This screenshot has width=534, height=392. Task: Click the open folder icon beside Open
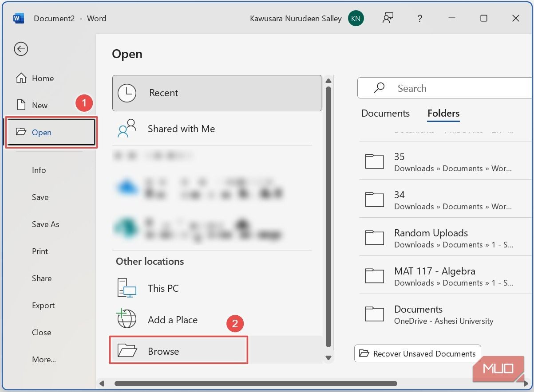point(21,132)
